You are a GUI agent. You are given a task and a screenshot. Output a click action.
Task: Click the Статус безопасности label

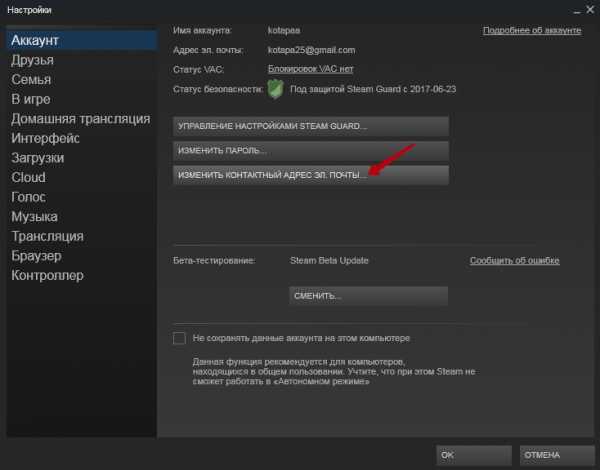(x=218, y=89)
